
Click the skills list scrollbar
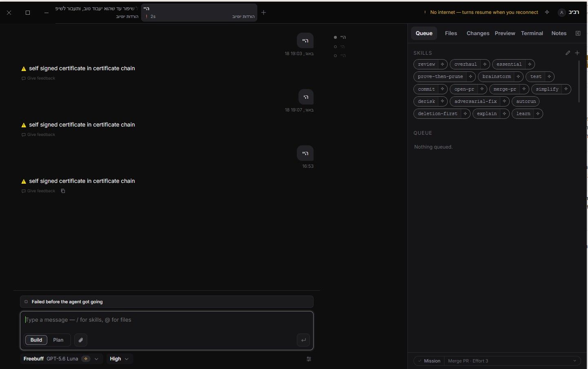pyautogui.click(x=579, y=81)
